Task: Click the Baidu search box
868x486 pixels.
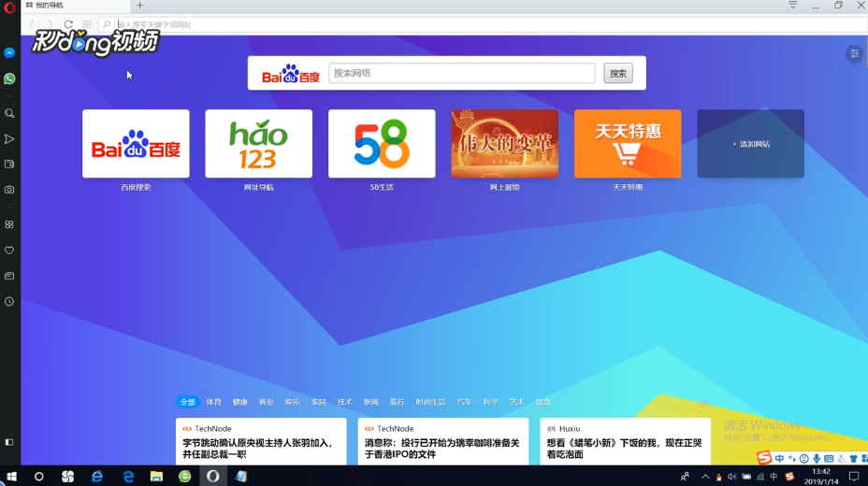Action: (462, 73)
